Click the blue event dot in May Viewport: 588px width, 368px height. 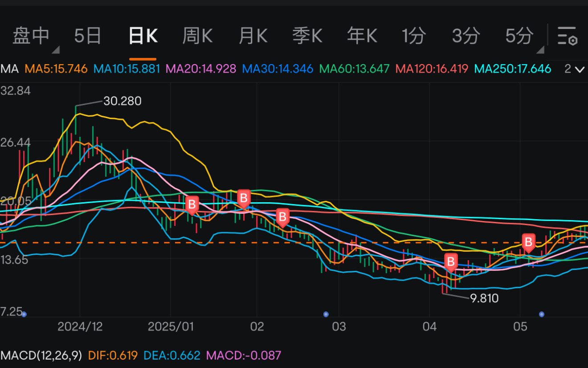(x=542, y=314)
